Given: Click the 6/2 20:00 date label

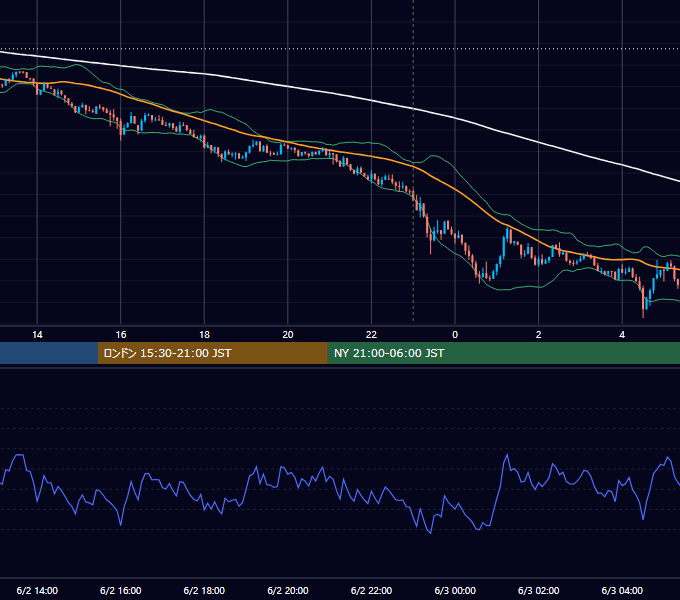Looking at the screenshot, I should [288, 590].
